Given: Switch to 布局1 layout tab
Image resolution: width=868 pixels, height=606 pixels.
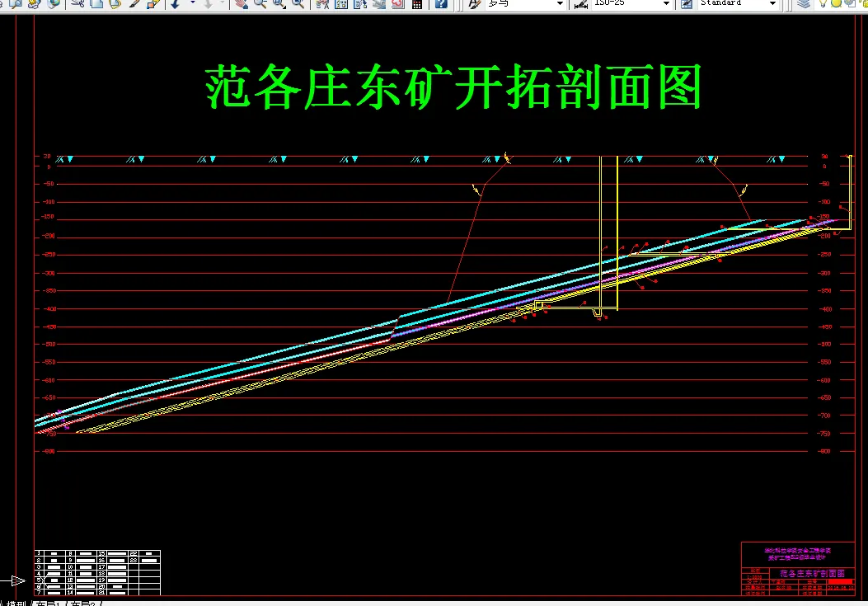Looking at the screenshot, I should [48, 604].
